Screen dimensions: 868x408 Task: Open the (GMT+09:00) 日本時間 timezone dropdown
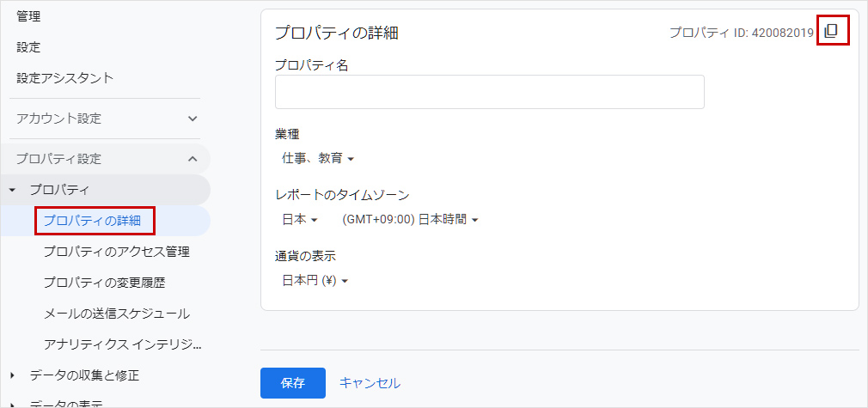[409, 219]
